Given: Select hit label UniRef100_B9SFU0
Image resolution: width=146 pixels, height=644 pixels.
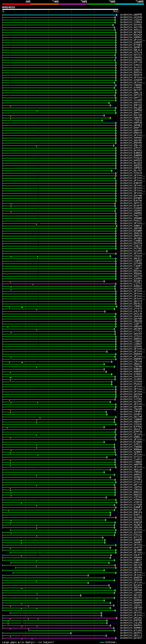Looking at the screenshot, I should click(131, 72).
